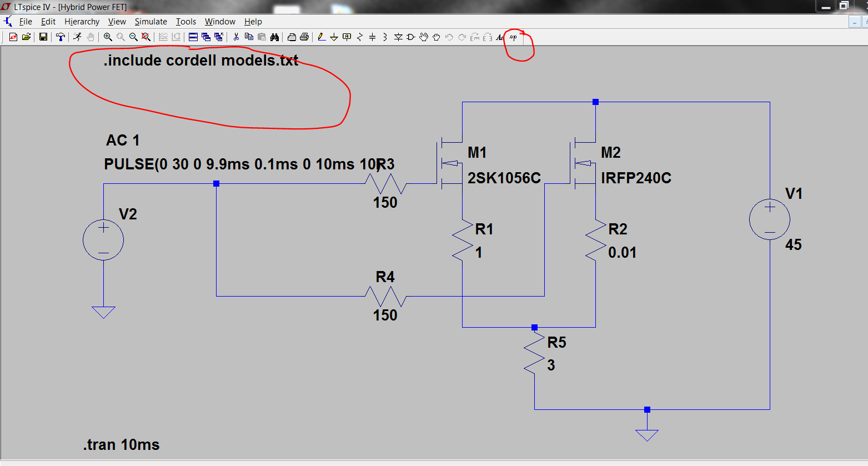868x466 pixels.
Task: Click the IRFP240C model label
Action: 636,178
